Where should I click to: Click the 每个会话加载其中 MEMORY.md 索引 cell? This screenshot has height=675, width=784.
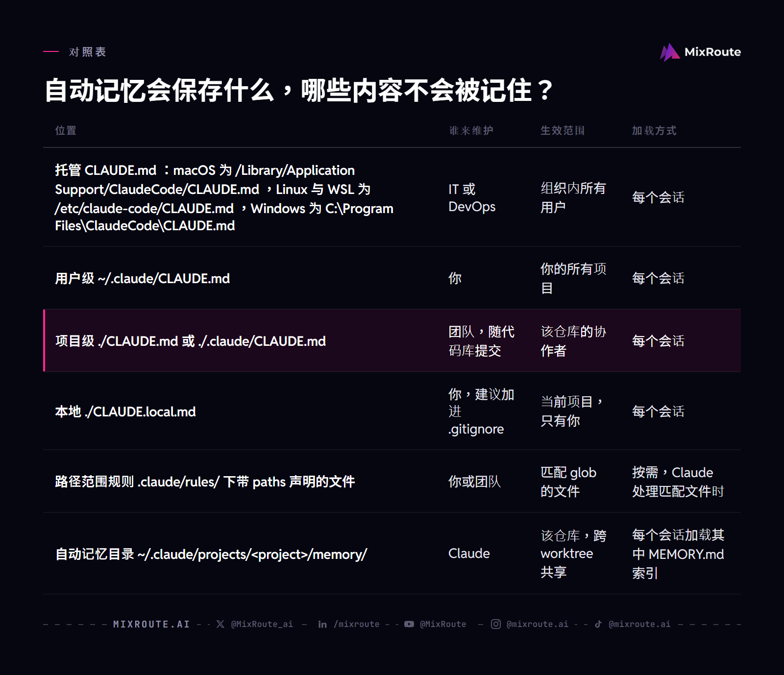[678, 554]
